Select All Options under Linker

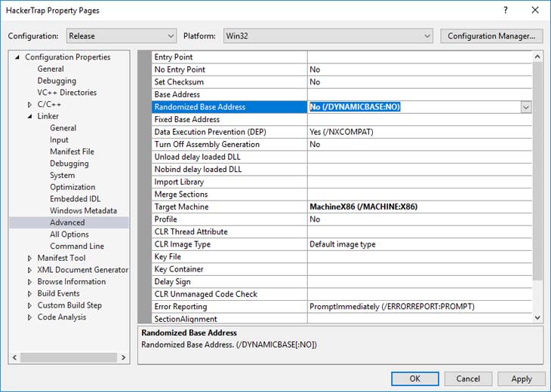click(69, 234)
